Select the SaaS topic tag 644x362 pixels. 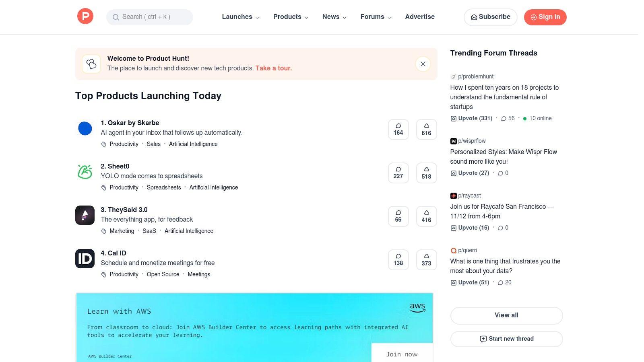pos(149,231)
